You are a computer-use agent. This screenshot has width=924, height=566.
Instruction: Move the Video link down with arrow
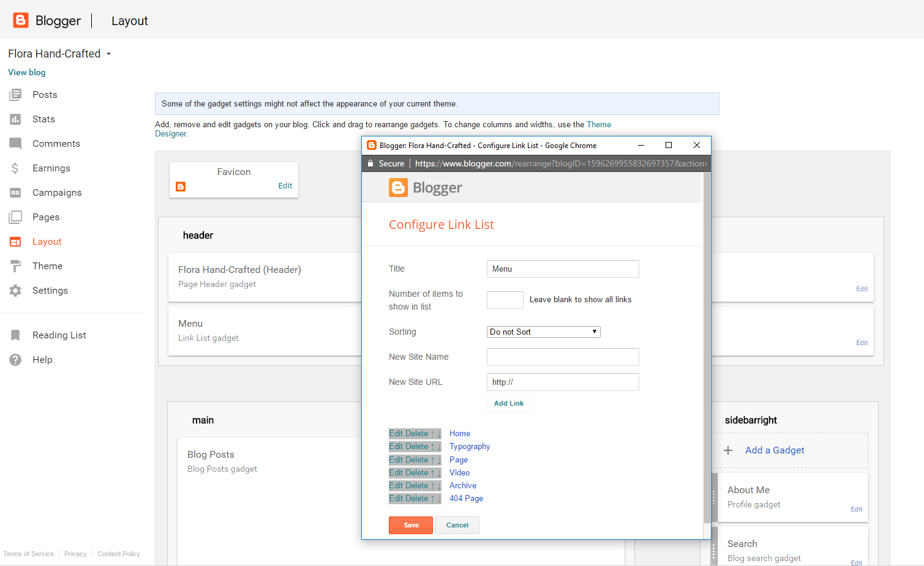point(439,473)
